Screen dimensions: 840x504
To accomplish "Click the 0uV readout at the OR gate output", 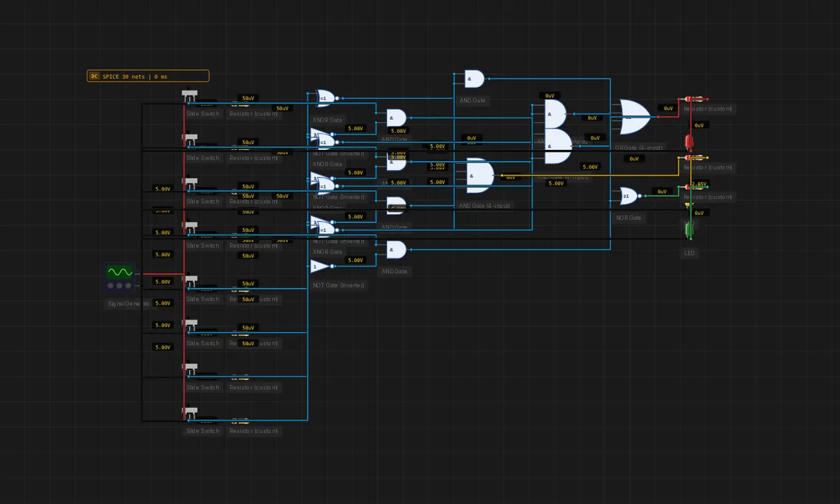I will tap(668, 108).
